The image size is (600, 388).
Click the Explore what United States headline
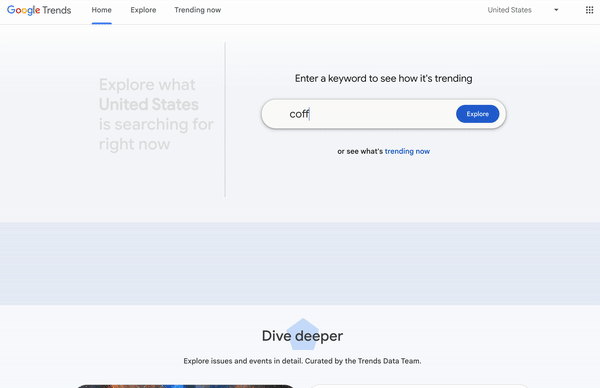click(156, 114)
